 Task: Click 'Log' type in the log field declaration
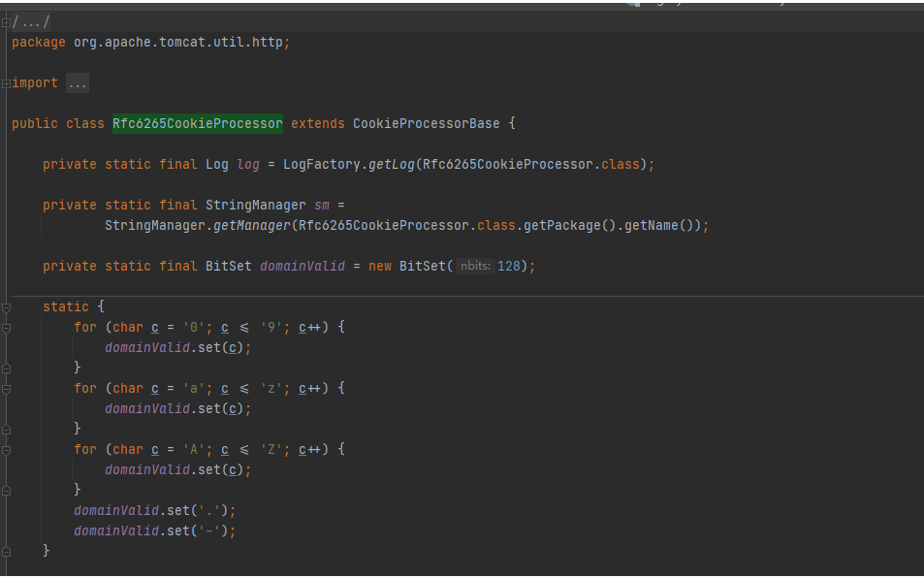(217, 165)
